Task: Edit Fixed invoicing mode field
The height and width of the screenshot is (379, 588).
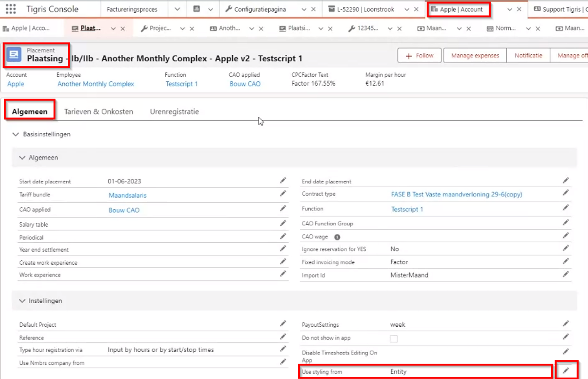Action: tap(566, 261)
